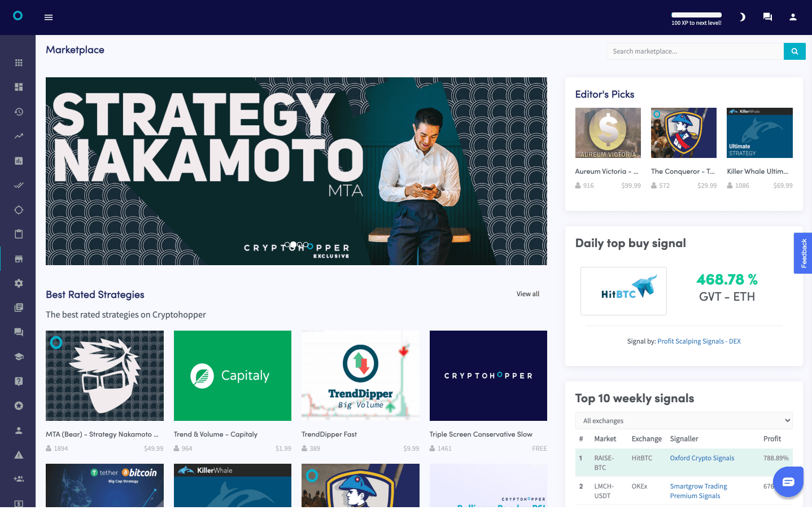Expand the All exchanges dropdown
The width and height of the screenshot is (812, 510).
(x=684, y=421)
